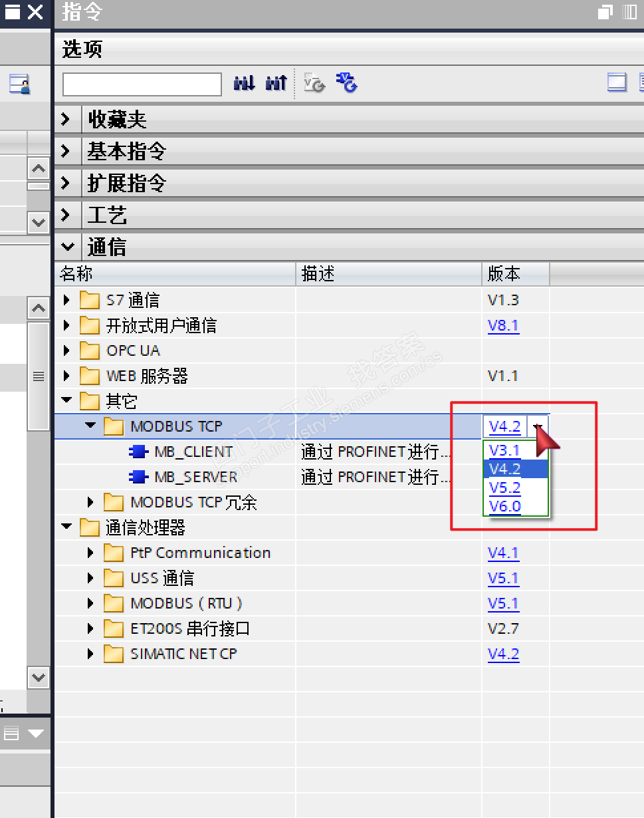This screenshot has width=644, height=818.
Task: Click the MB_CLIENT block icon
Action: [138, 452]
